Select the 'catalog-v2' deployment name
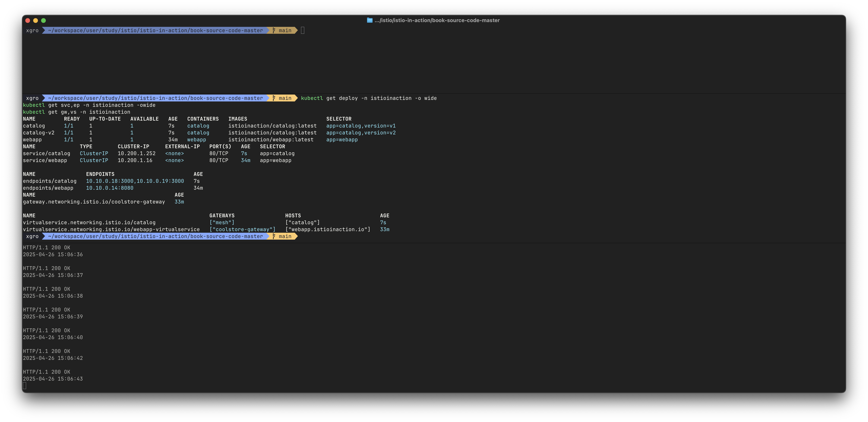868x422 pixels. pyautogui.click(x=38, y=133)
